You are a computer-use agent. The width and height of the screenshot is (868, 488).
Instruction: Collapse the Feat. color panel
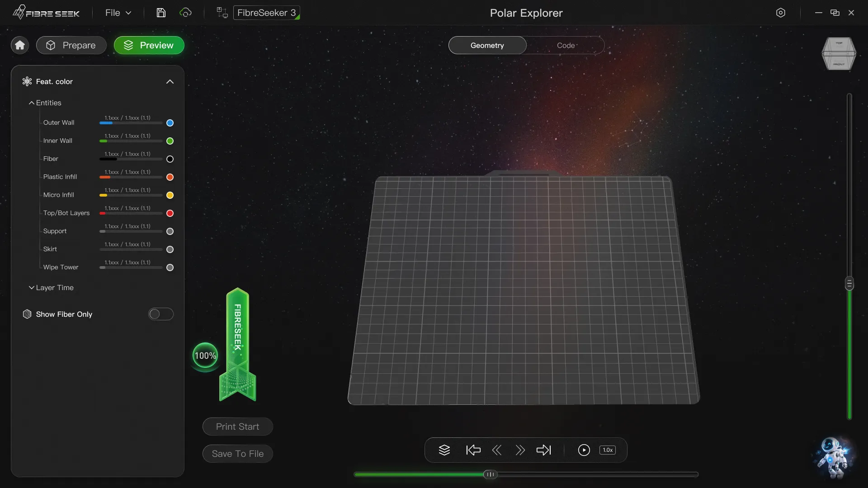pyautogui.click(x=170, y=82)
